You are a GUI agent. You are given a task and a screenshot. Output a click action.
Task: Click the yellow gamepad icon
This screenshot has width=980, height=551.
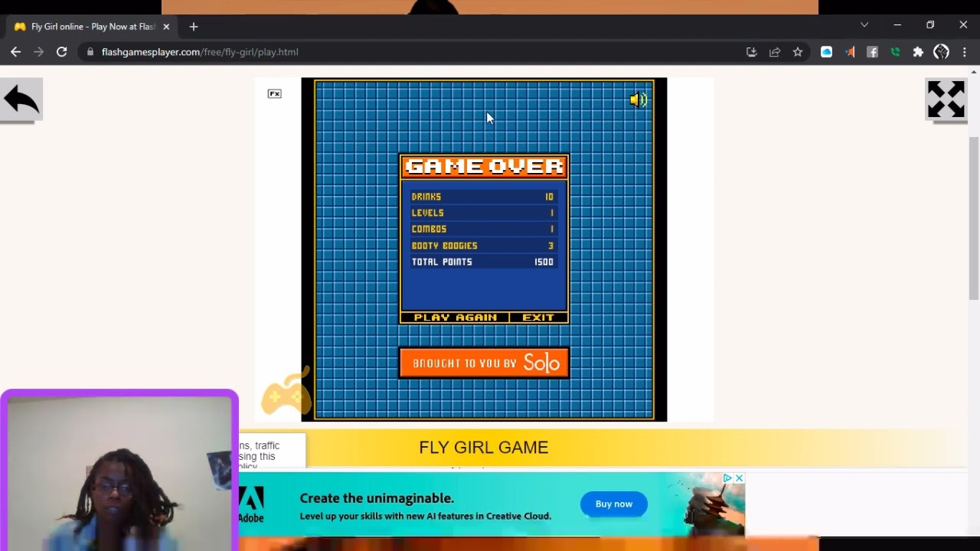pyautogui.click(x=286, y=392)
